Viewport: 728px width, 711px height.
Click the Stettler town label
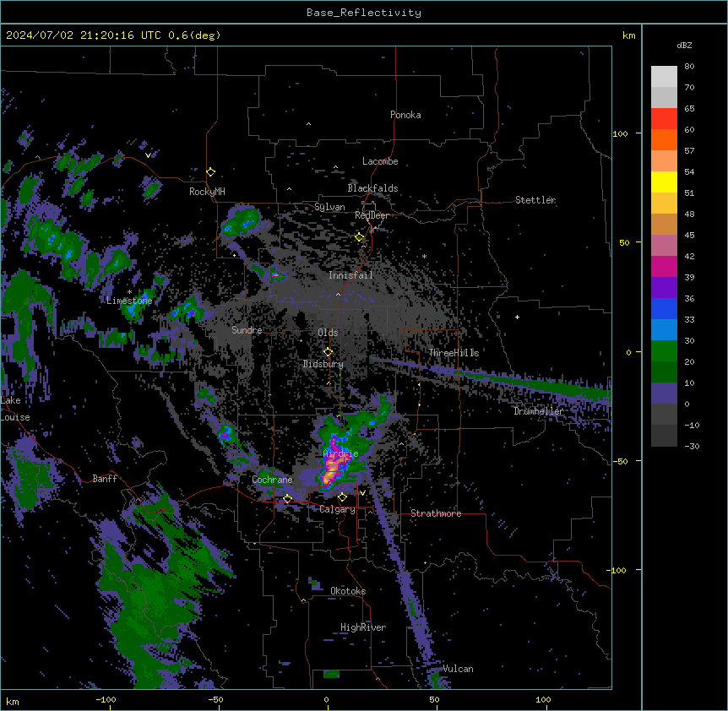535,200
